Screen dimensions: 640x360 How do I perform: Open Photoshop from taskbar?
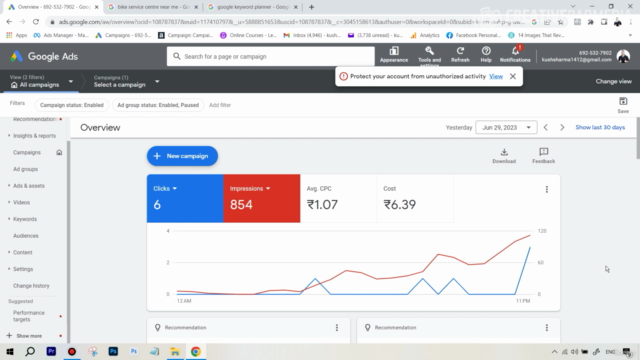(x=113, y=351)
